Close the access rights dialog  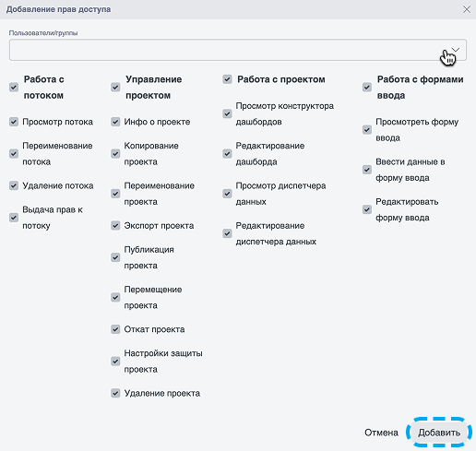pos(467,9)
